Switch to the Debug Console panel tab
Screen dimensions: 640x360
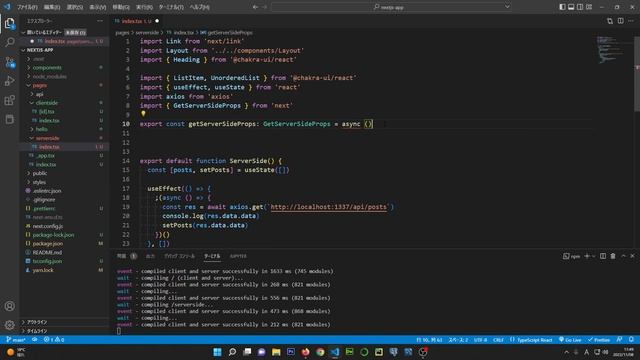pyautogui.click(x=180, y=256)
